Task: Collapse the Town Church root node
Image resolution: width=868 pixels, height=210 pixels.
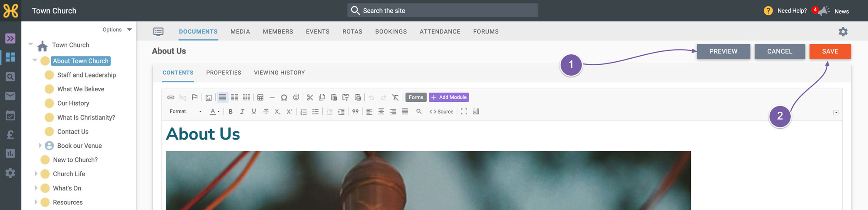Action: (x=30, y=44)
